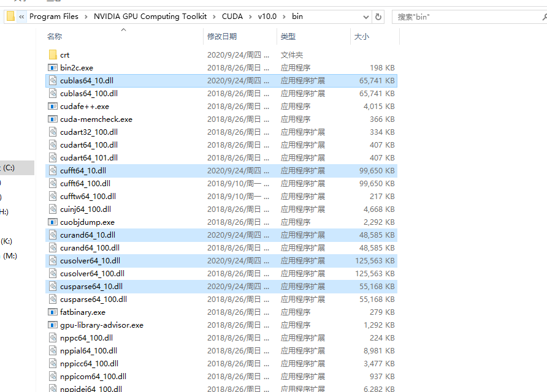Expand the chevron after NVIDIA GPU Computing Toolkit

(214, 17)
